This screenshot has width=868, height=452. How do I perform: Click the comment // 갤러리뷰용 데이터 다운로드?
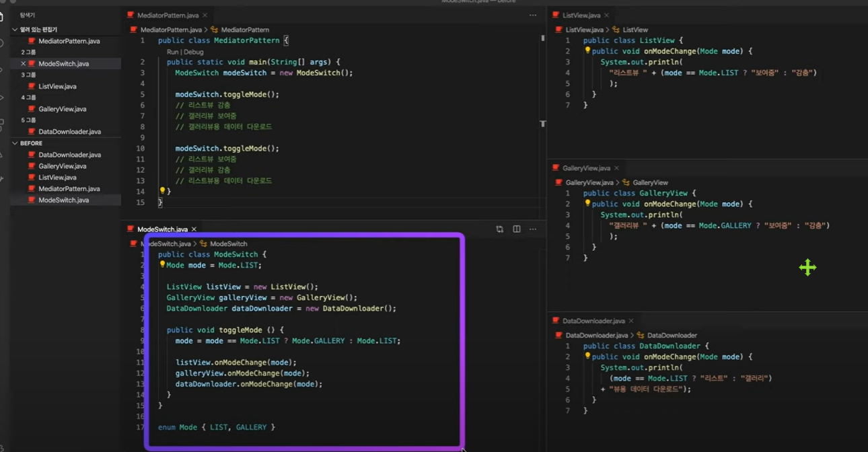pyautogui.click(x=223, y=126)
